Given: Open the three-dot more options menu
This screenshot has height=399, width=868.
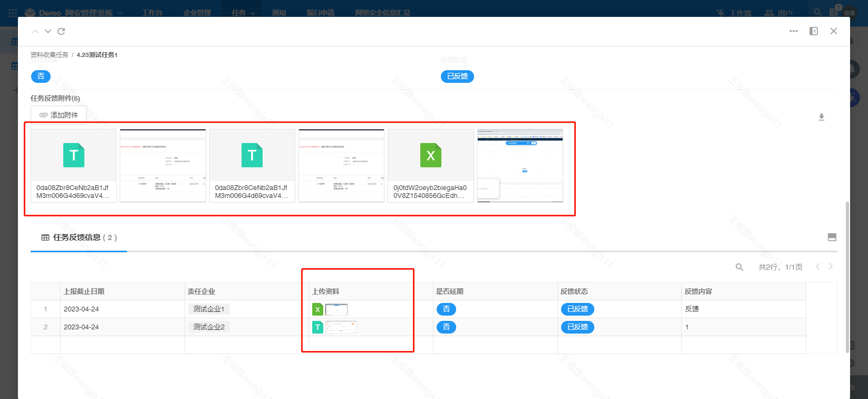Looking at the screenshot, I should [x=794, y=31].
